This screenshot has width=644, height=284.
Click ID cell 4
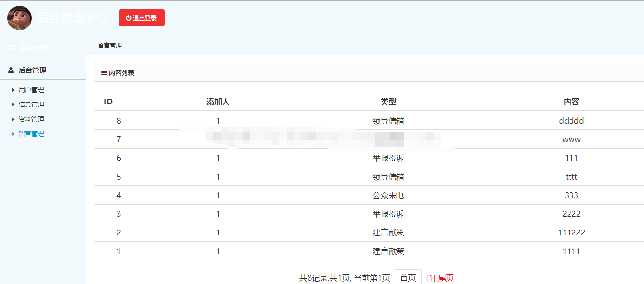pos(119,195)
